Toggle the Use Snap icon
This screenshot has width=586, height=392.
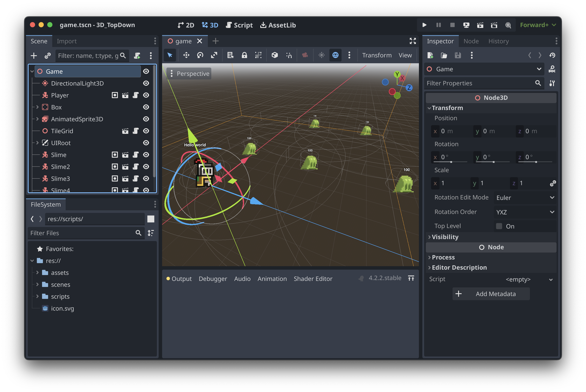tap(289, 55)
